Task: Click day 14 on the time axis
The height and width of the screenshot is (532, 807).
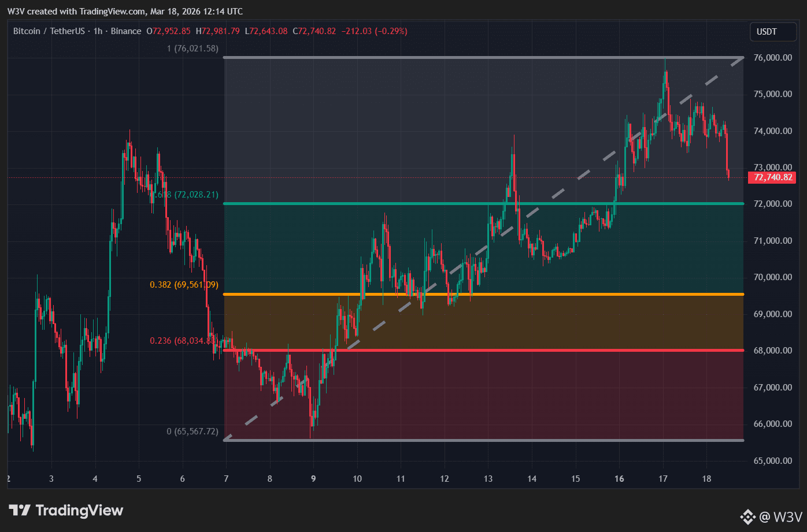Action: 532,479
